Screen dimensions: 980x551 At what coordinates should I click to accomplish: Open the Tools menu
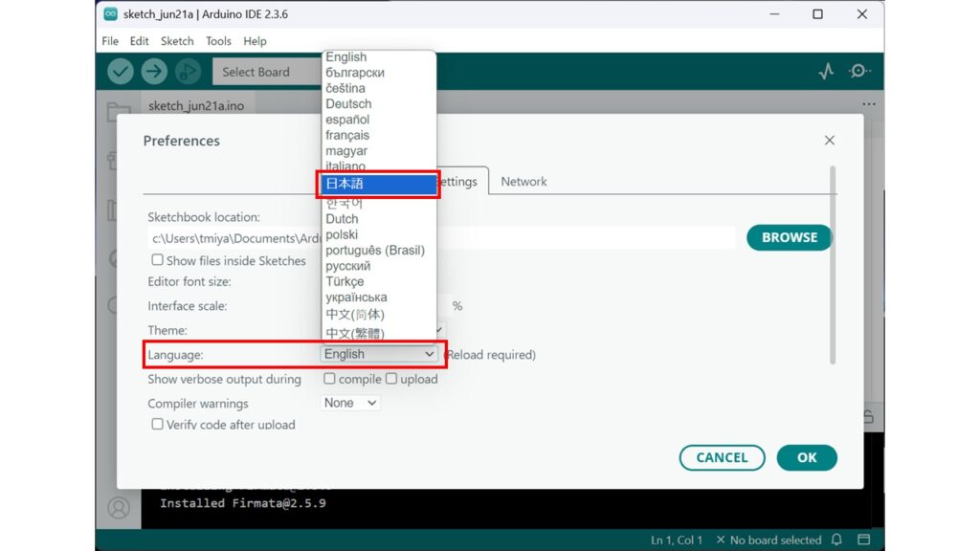pyautogui.click(x=218, y=40)
